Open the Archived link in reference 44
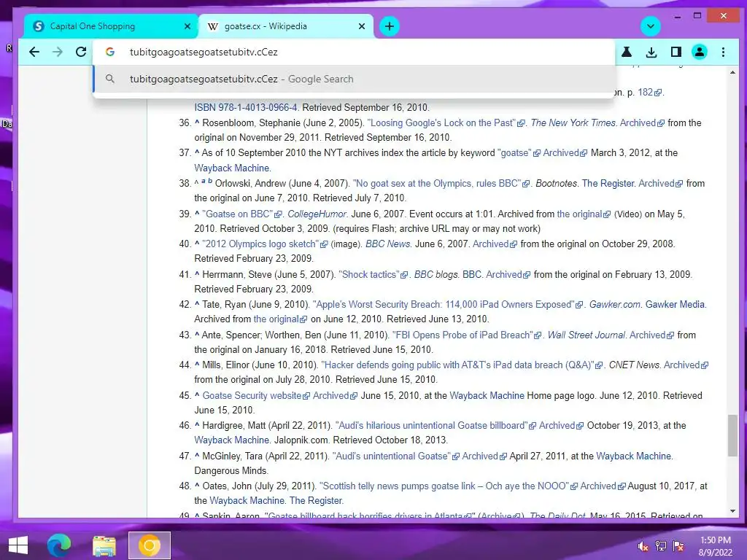Image resolution: width=747 pixels, height=560 pixels. 686,365
